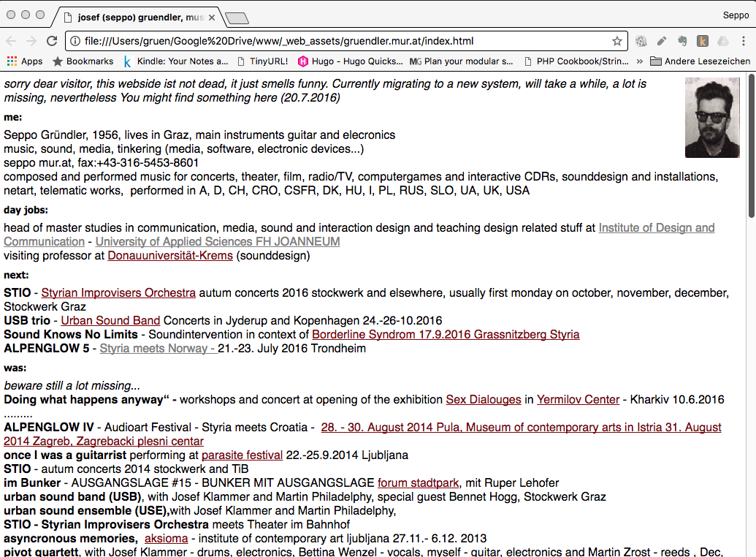
Task: Open the parasite festival link
Action: [x=242, y=455]
